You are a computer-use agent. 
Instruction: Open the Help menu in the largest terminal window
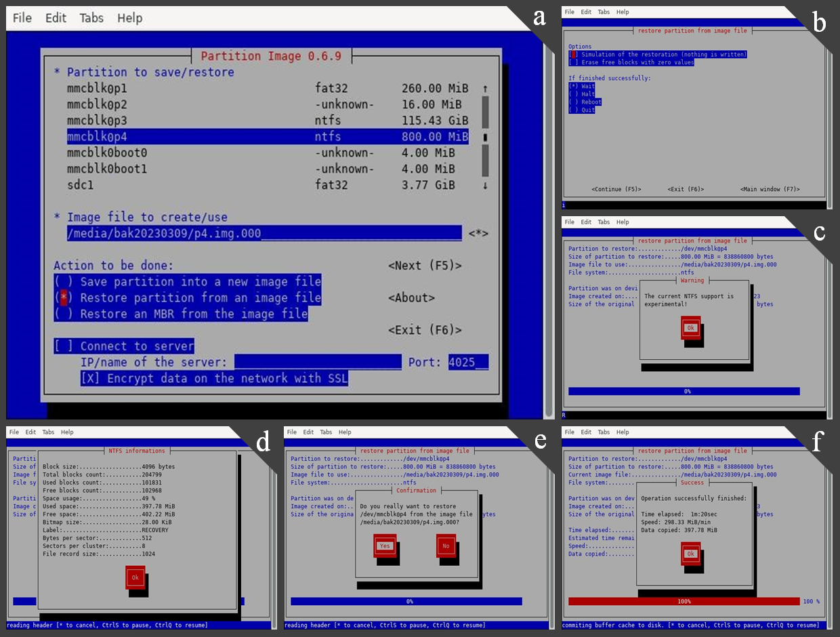click(129, 18)
